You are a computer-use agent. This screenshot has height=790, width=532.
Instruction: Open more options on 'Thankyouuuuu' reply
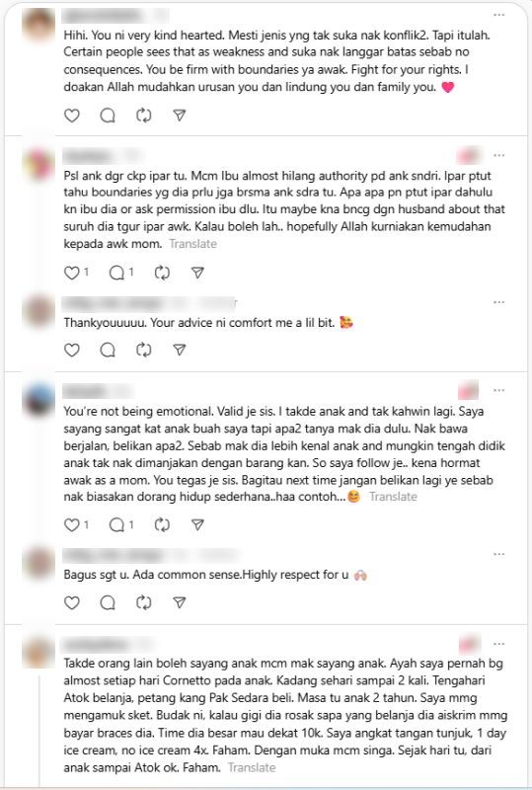498,302
